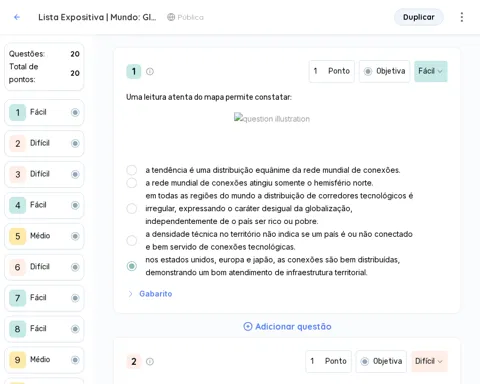Select option 'nos estados unidos, europa e japão'
Image resolution: width=480 pixels, height=384 pixels.
132,266
